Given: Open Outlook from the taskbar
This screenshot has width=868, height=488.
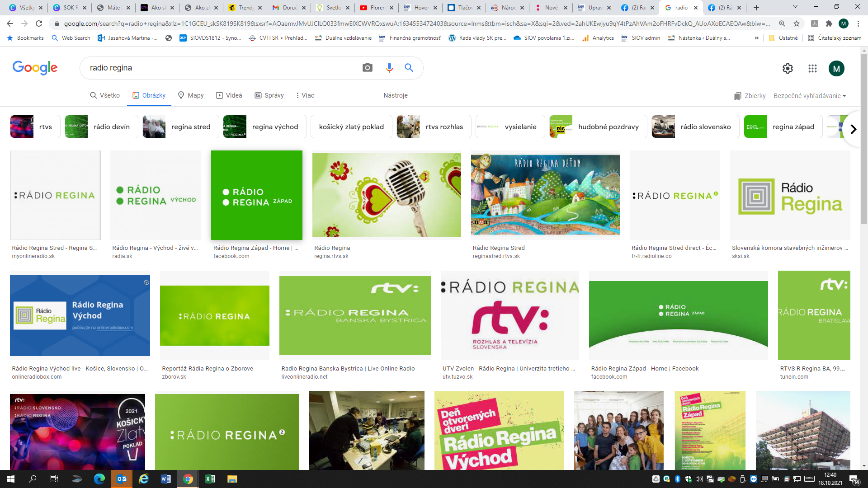Looking at the screenshot, I should coord(122,479).
